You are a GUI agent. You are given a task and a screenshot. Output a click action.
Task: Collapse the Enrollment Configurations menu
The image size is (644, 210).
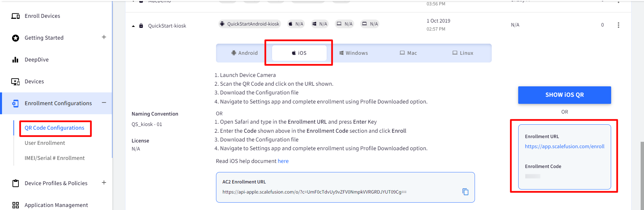click(x=104, y=102)
